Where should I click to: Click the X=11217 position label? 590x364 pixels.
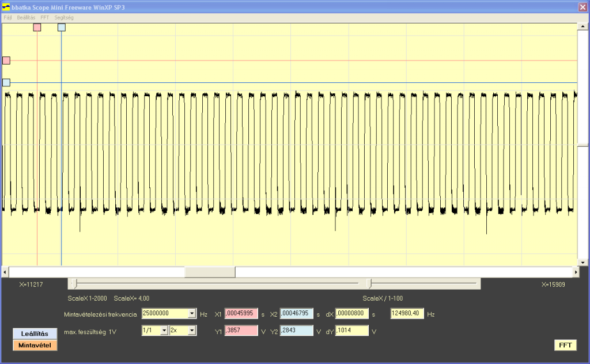click(31, 285)
